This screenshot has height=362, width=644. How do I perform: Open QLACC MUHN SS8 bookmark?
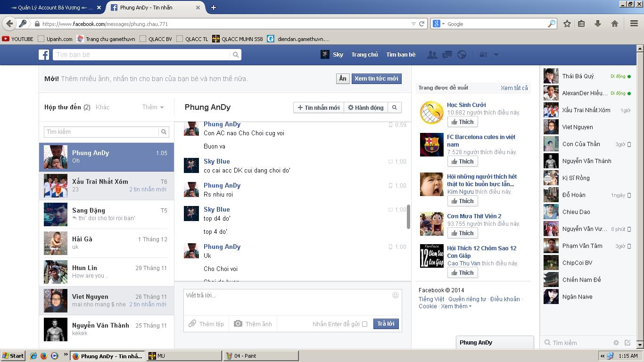click(238, 39)
